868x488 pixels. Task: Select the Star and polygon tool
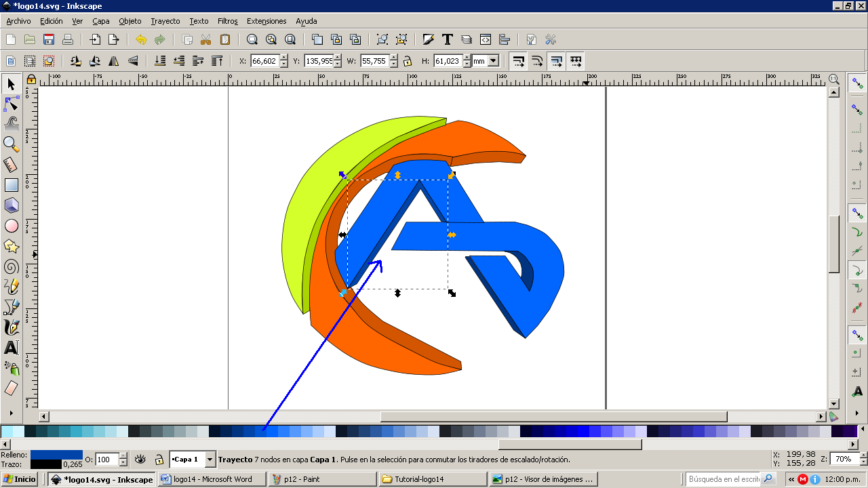click(x=12, y=246)
